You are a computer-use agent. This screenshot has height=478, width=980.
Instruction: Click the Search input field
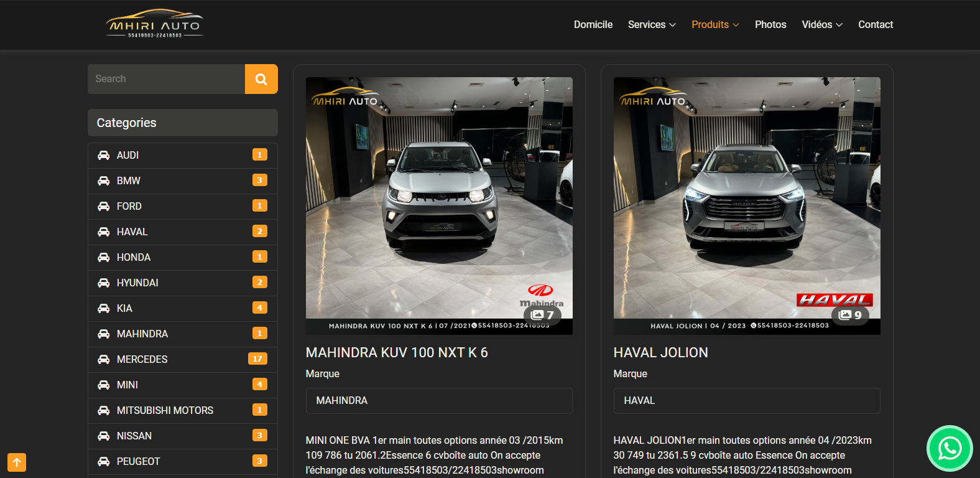point(166,79)
